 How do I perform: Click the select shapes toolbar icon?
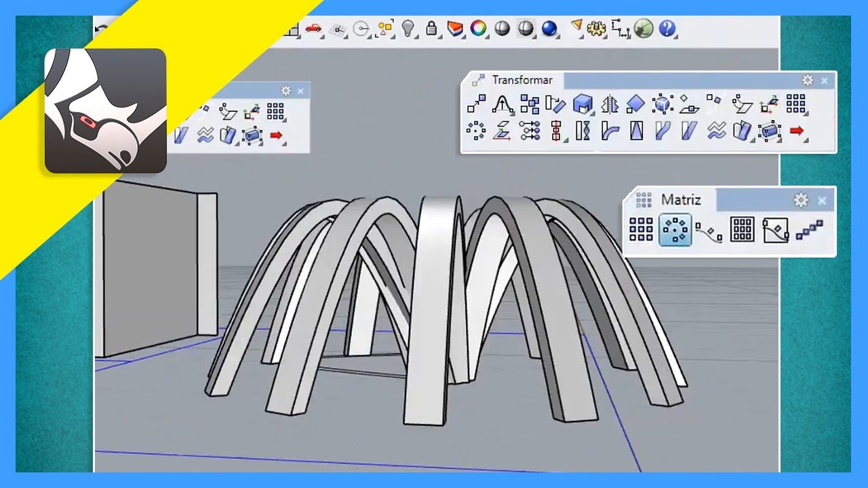[x=385, y=28]
